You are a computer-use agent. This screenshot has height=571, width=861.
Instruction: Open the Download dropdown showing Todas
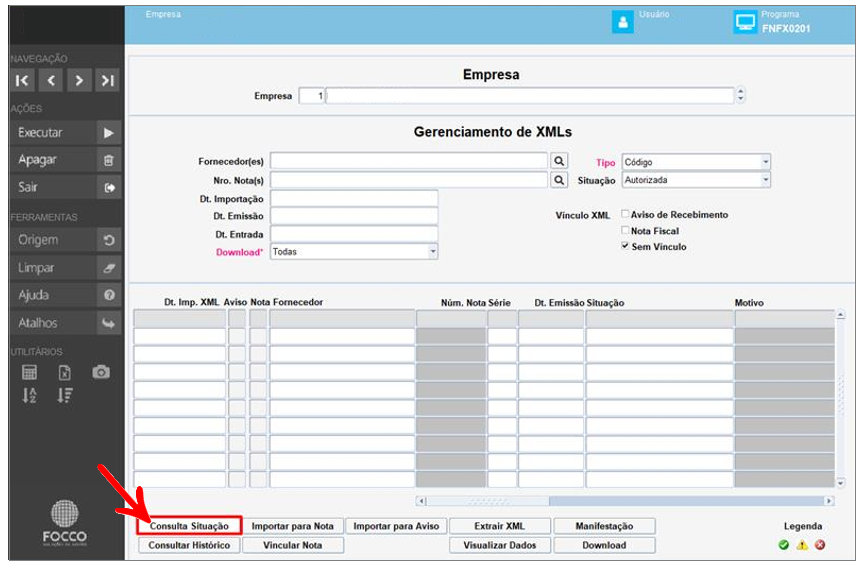[354, 251]
